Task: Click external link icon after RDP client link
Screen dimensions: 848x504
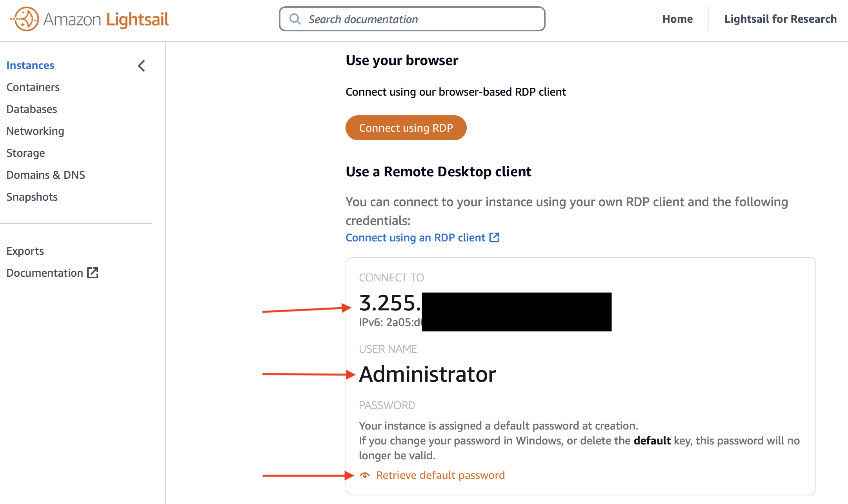Action: [x=494, y=237]
